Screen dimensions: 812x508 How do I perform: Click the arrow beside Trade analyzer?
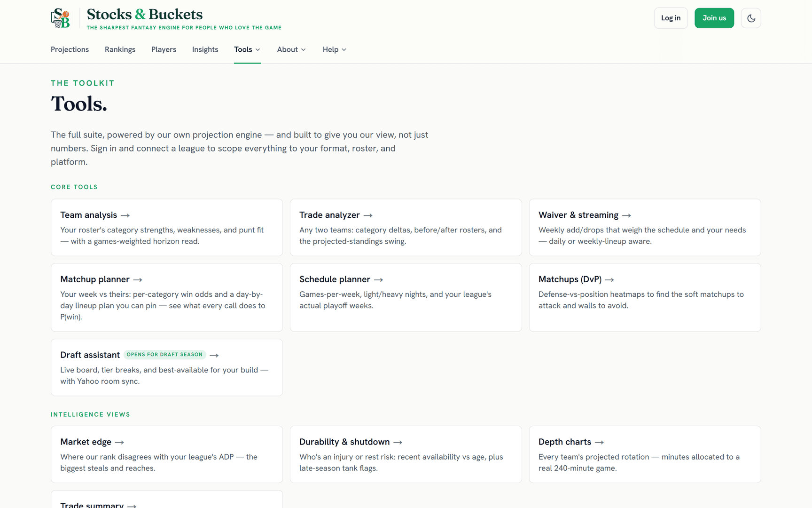(368, 215)
